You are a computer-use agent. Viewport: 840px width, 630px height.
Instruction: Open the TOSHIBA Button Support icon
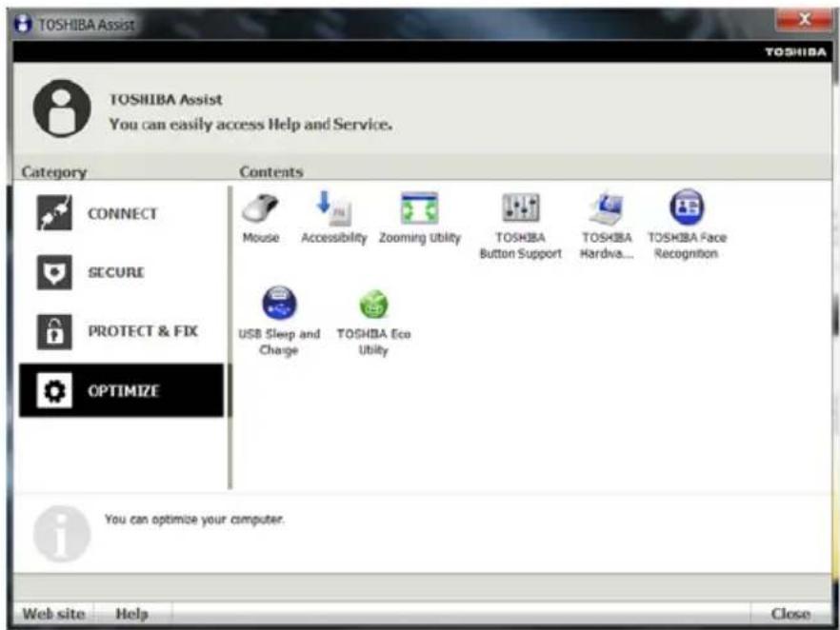click(521, 207)
